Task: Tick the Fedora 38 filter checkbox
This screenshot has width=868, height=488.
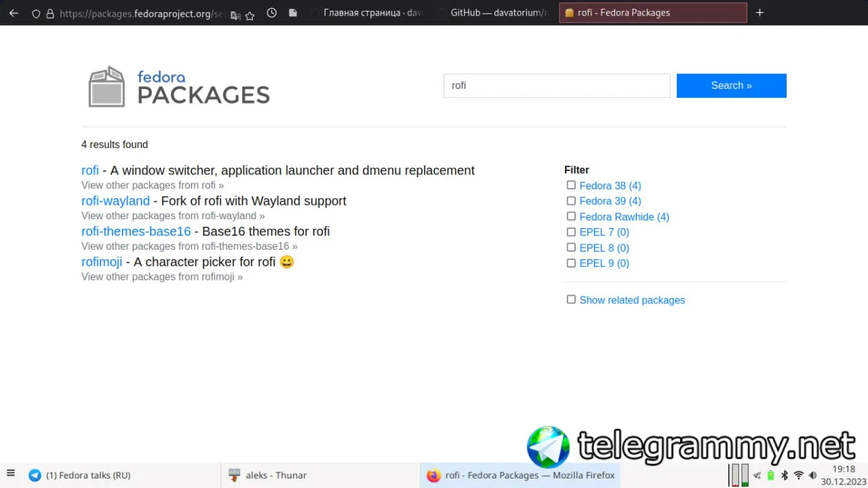Action: click(x=571, y=185)
